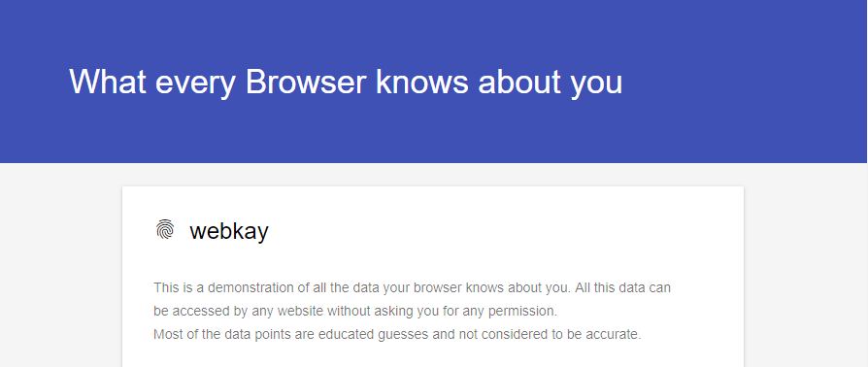868x367 pixels.
Task: Click the word 'every' in the page heading
Action: (x=195, y=84)
